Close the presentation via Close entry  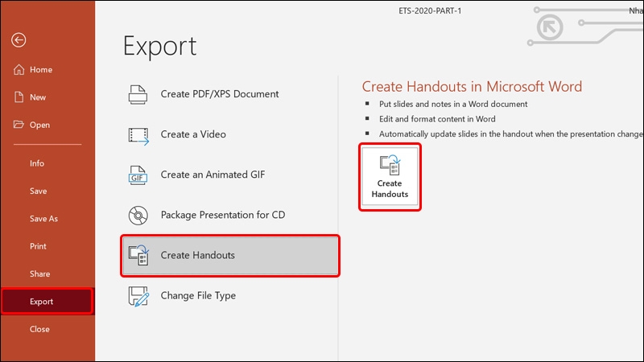(x=39, y=329)
